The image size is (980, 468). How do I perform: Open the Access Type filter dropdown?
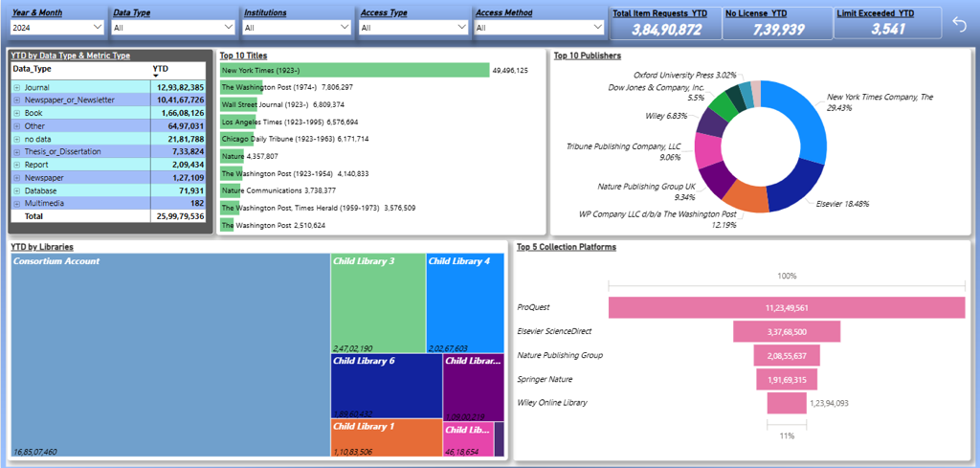click(x=413, y=27)
